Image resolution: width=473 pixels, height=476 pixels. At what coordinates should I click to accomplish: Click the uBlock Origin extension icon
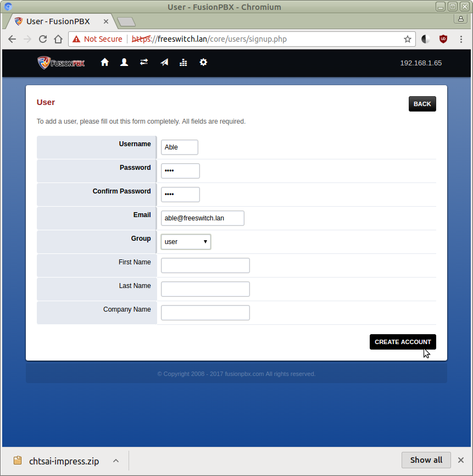pos(443,39)
